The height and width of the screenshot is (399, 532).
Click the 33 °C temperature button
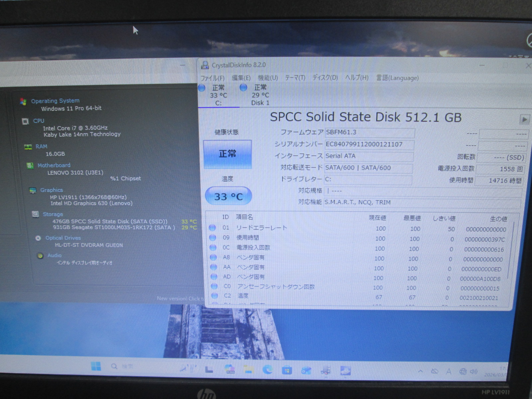[x=228, y=197]
